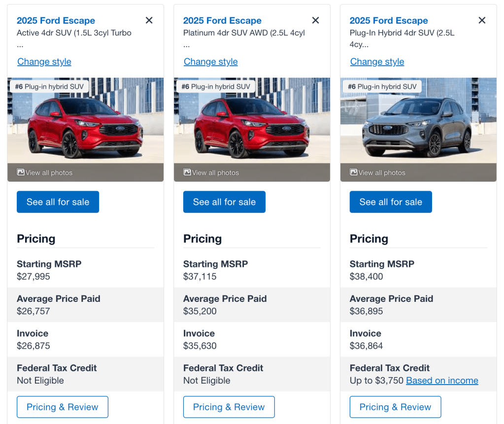Open Pricing & Review for Platinum Escape
The image size is (504, 424).
(x=229, y=407)
